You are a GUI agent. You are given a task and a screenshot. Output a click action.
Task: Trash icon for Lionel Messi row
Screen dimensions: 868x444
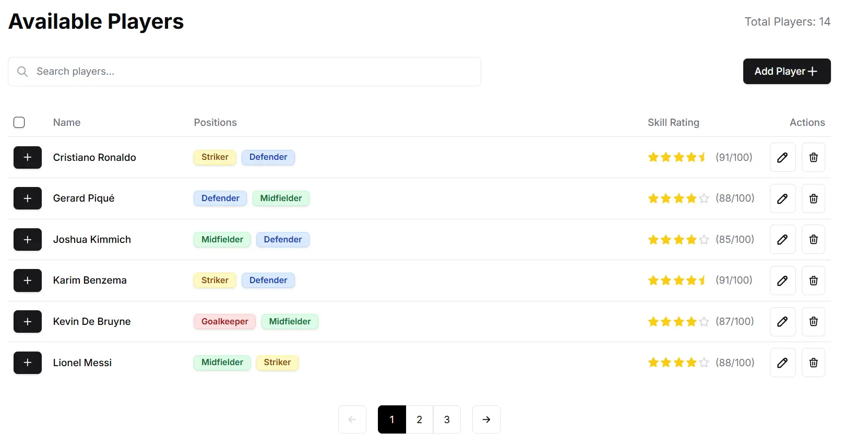[x=813, y=363]
